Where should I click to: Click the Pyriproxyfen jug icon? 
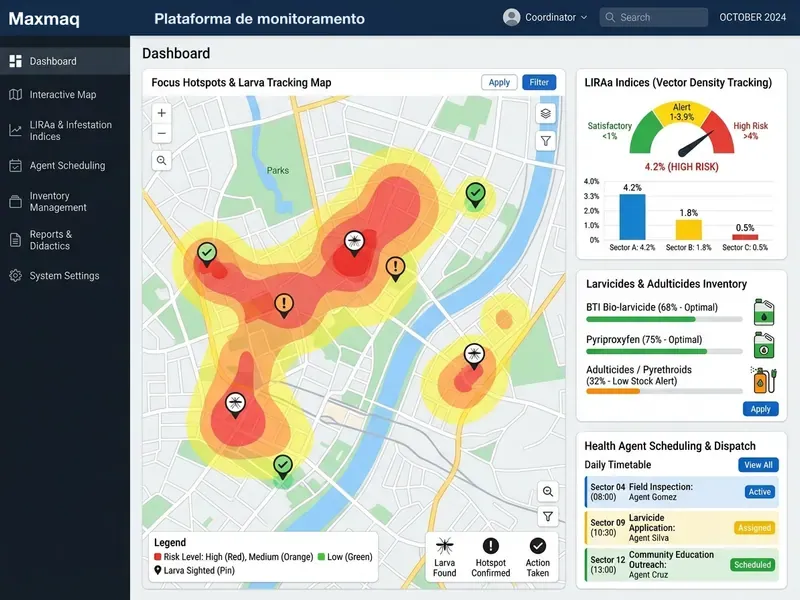[764, 344]
